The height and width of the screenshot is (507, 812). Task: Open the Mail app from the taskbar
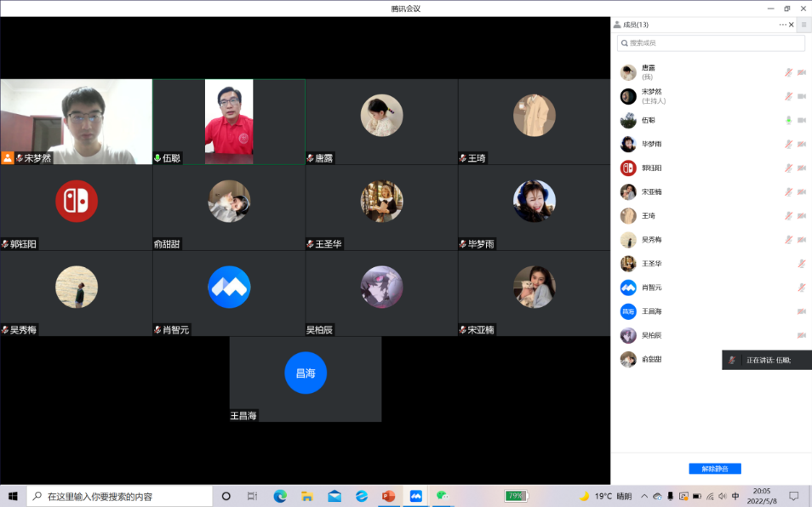tap(335, 496)
